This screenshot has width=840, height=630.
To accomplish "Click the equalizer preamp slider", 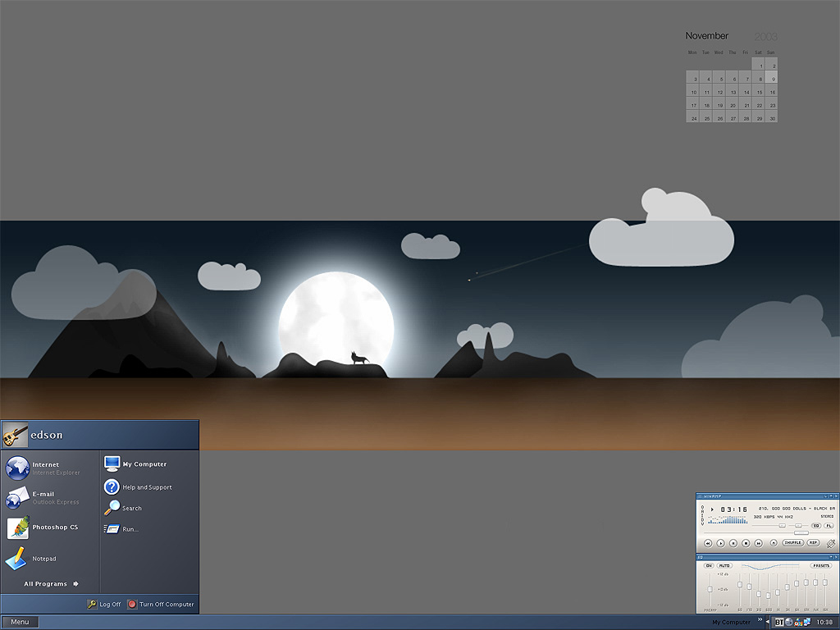I will [710, 589].
